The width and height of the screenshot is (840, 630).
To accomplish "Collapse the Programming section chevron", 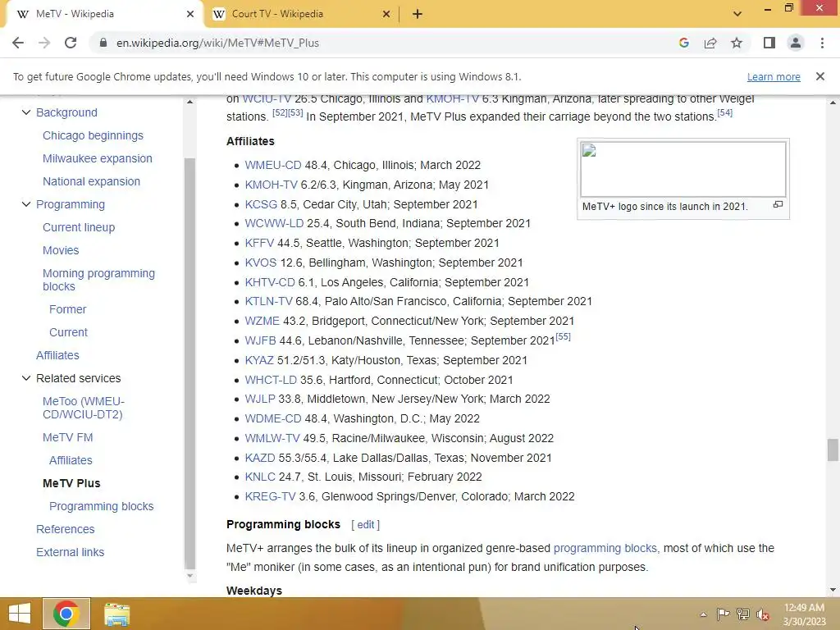I will pos(25,204).
